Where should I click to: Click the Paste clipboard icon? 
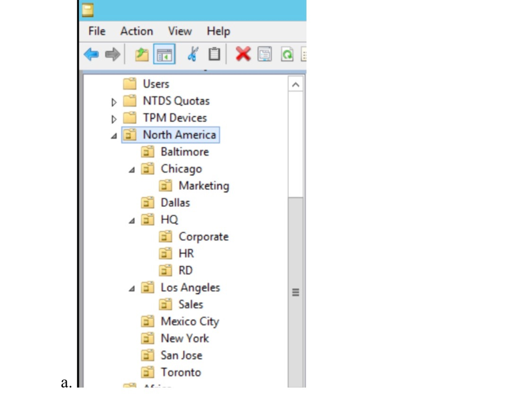pyautogui.click(x=214, y=54)
